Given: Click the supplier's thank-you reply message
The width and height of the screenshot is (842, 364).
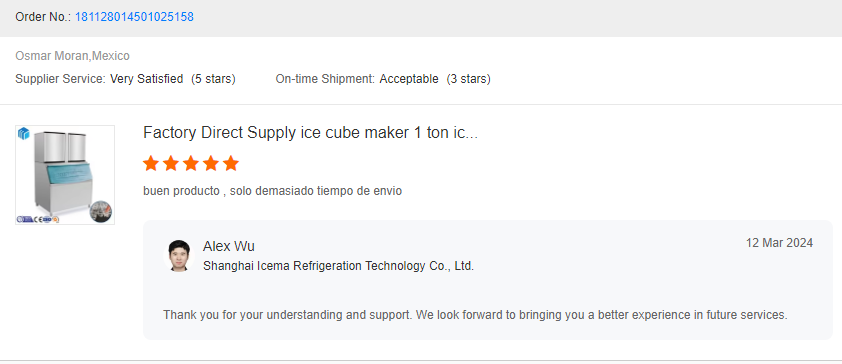Looking at the screenshot, I should (x=475, y=315).
